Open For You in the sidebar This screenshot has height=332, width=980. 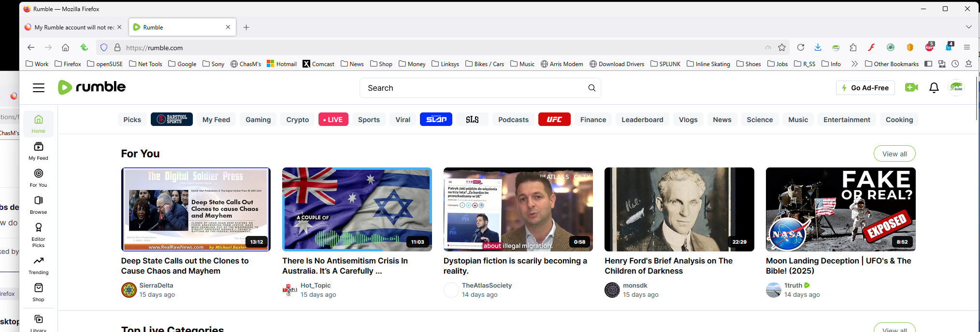39,178
